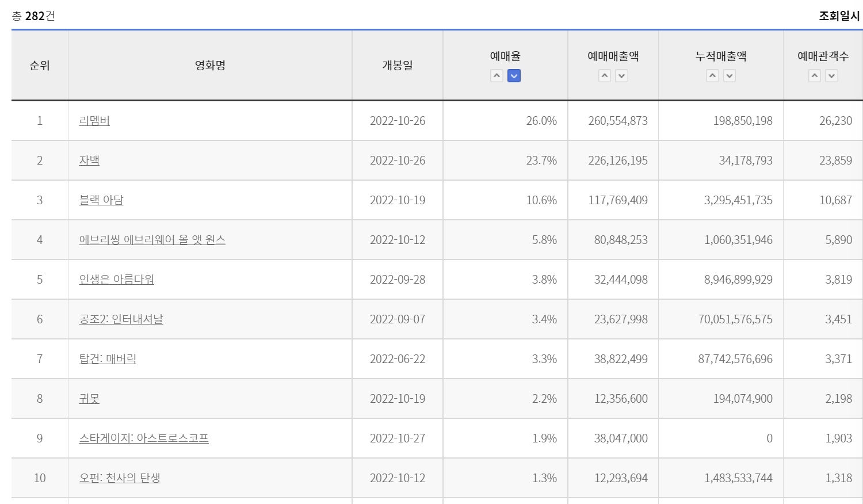
Task: Select release date 2022-10-27 cell
Action: tap(398, 438)
